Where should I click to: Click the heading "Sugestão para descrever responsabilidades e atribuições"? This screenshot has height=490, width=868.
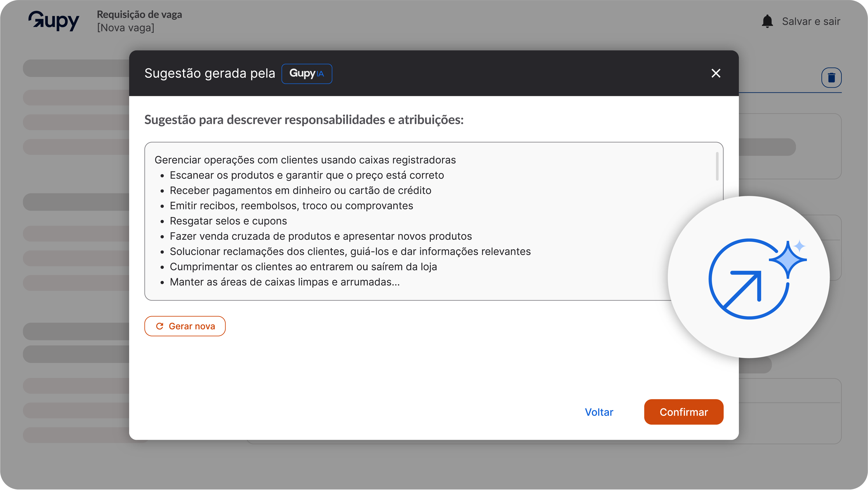click(x=304, y=120)
